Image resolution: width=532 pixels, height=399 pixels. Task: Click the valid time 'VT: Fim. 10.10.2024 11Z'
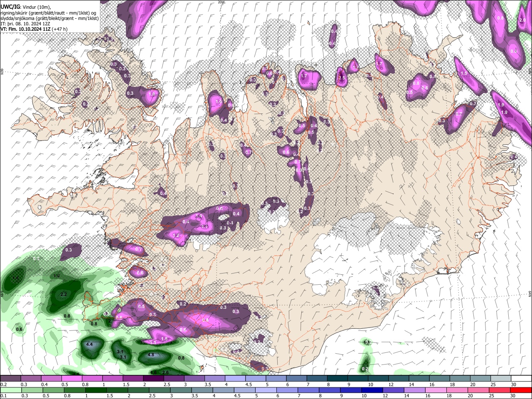tap(25, 29)
